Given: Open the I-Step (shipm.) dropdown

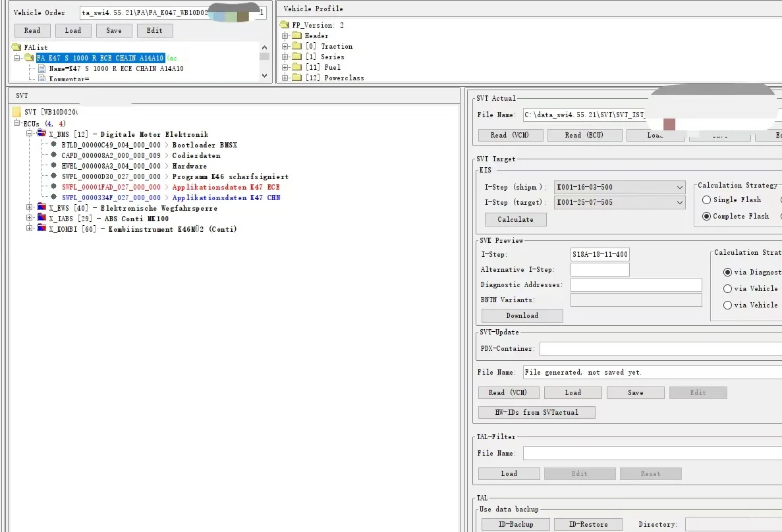Looking at the screenshot, I should (679, 188).
